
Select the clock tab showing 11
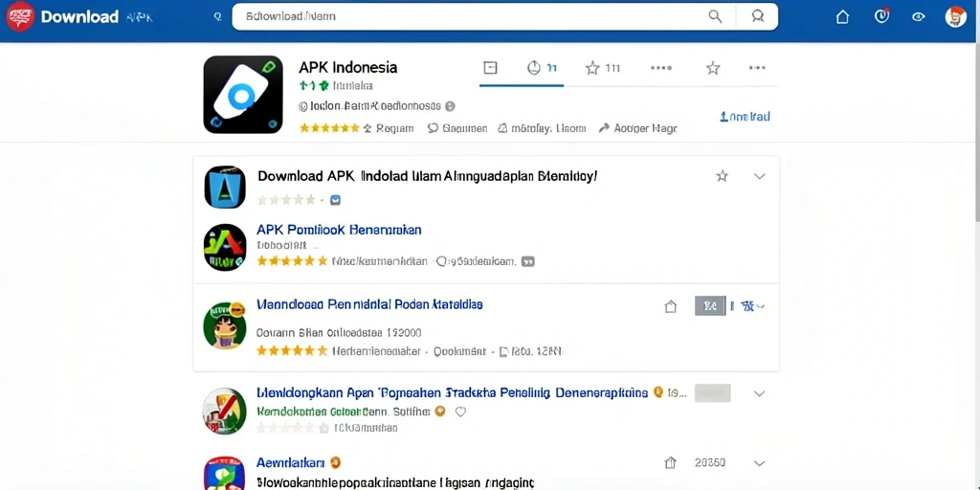(x=542, y=68)
